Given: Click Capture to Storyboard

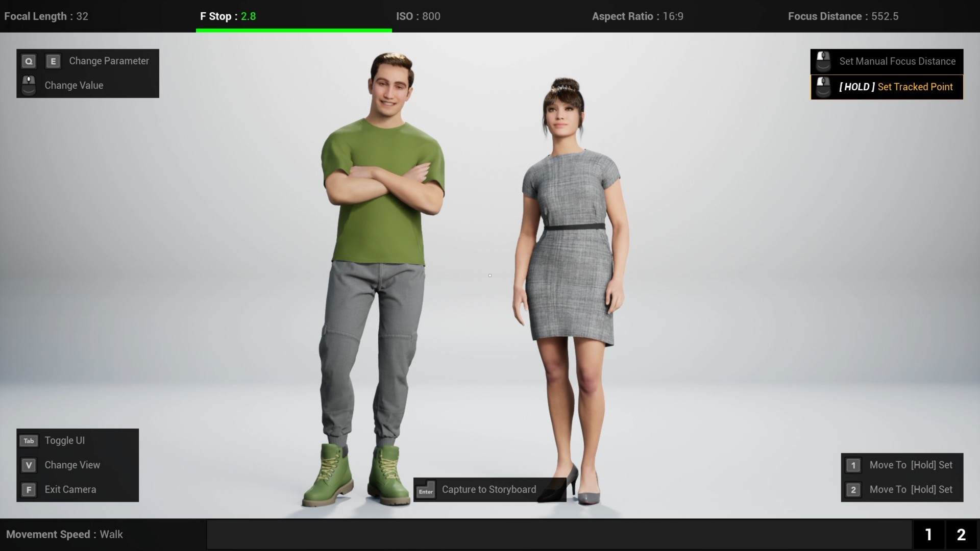Looking at the screenshot, I should point(488,489).
